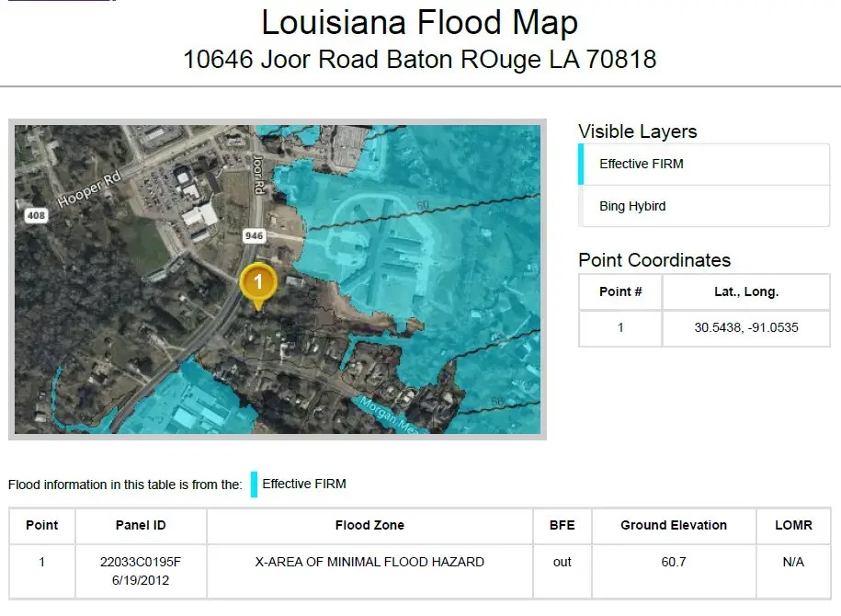The image size is (841, 616).
Task: Click the Panel ID column header
Action: tap(141, 525)
